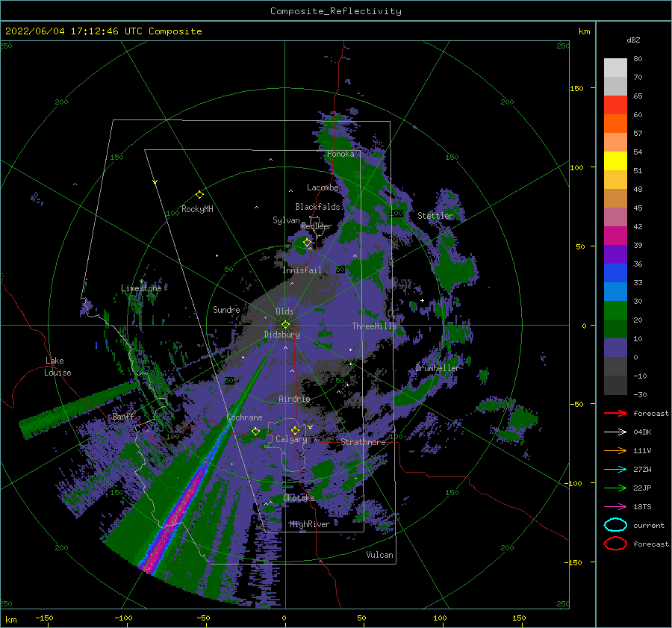The width and height of the screenshot is (672, 628).
Task: Click the ThreeHills map label
Action: pos(375,326)
